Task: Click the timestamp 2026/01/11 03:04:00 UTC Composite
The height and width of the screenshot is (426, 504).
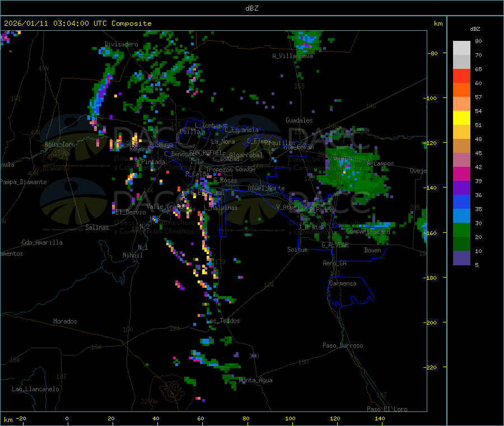Action: point(77,24)
